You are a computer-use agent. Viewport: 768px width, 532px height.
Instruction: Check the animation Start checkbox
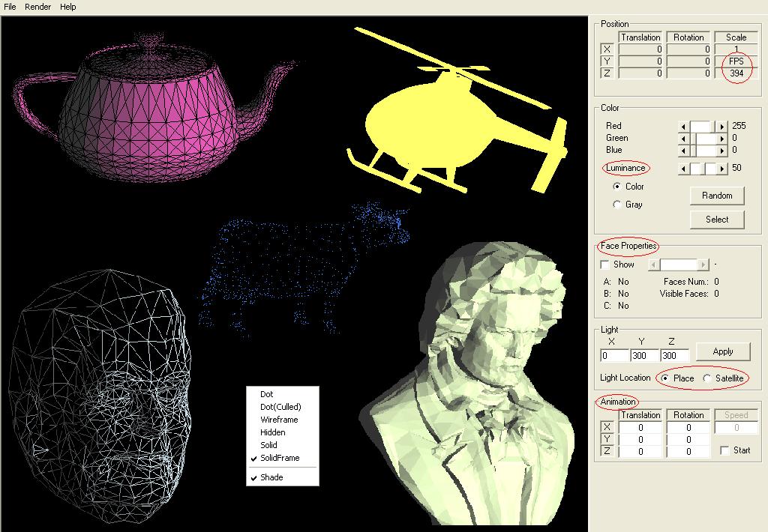tap(724, 450)
